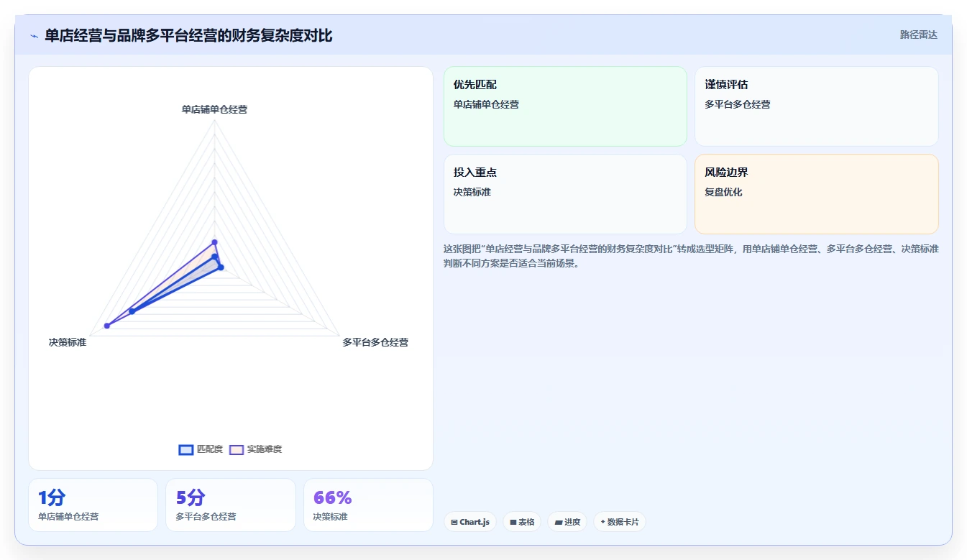Open the 风险边界 card

(x=816, y=194)
